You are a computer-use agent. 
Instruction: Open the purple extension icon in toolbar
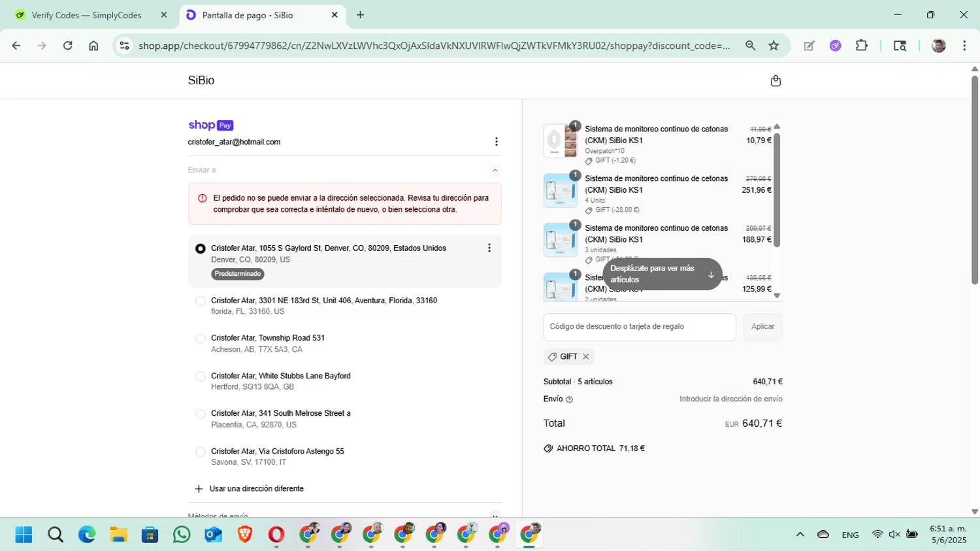pyautogui.click(x=835, y=46)
